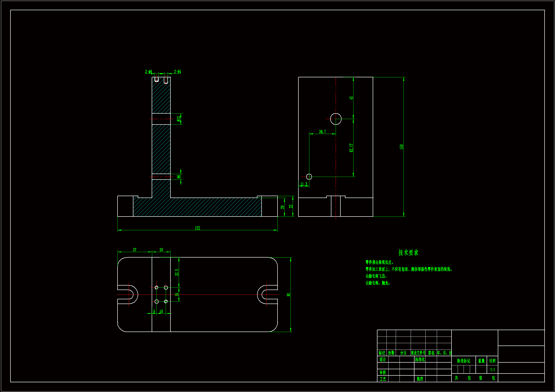Select the 80 width dimension text
Viewport: 555px width, 392px height.
click(x=288, y=295)
